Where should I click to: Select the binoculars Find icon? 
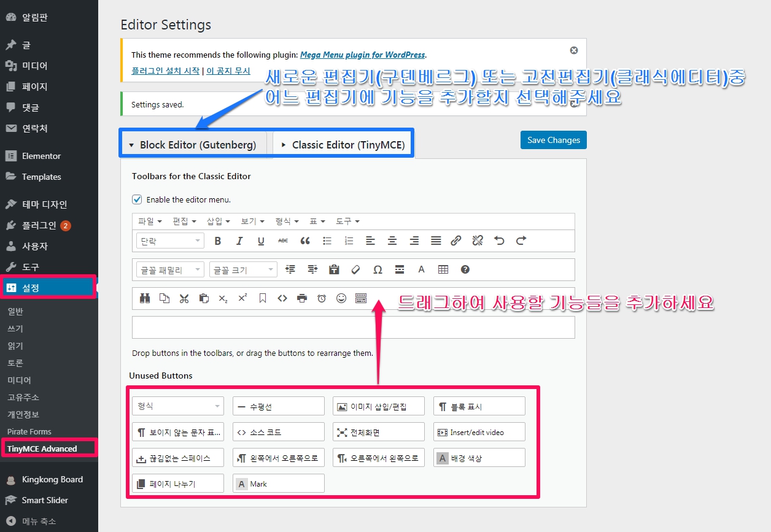point(145,298)
